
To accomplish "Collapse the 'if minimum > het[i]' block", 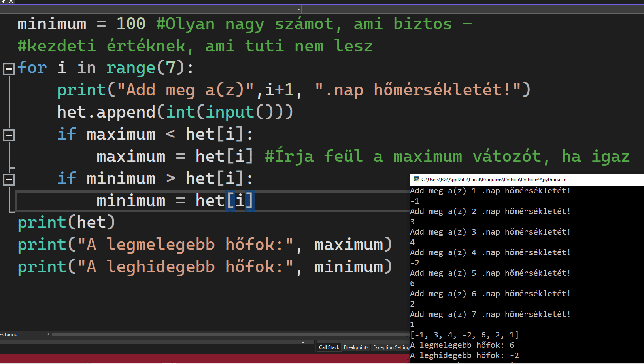I will [x=9, y=180].
